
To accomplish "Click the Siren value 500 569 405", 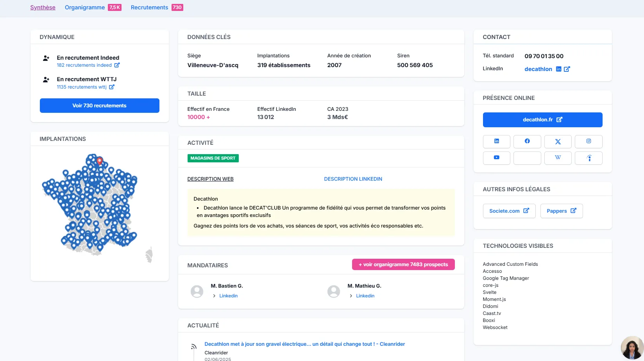I will [x=415, y=65].
